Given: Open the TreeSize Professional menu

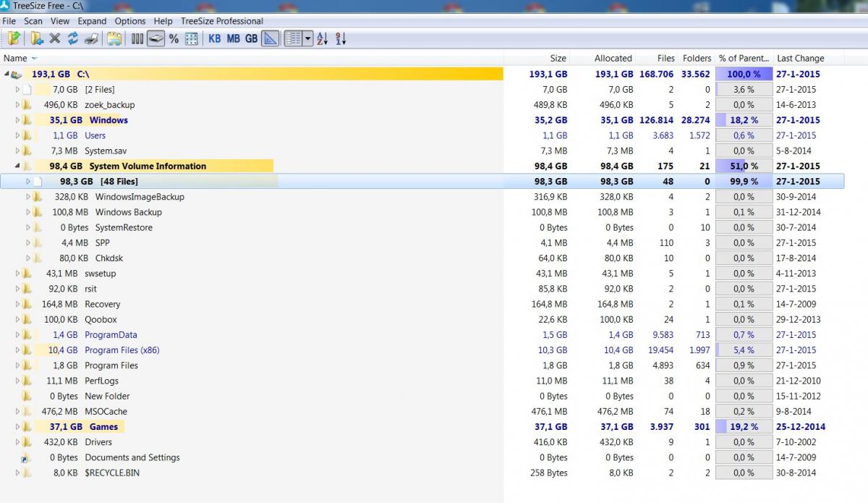Looking at the screenshot, I should pos(221,21).
